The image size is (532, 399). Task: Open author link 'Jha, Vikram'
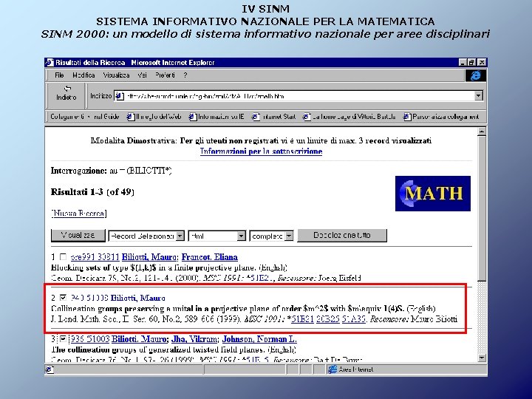pyautogui.click(x=194, y=339)
